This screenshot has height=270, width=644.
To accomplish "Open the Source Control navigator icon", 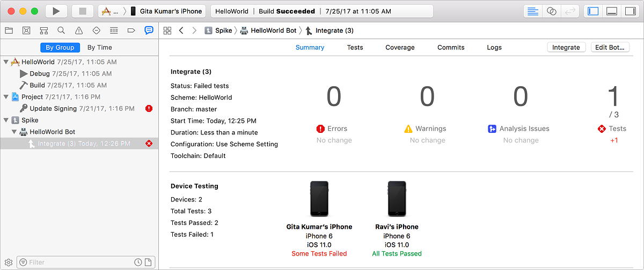I will (x=26, y=31).
